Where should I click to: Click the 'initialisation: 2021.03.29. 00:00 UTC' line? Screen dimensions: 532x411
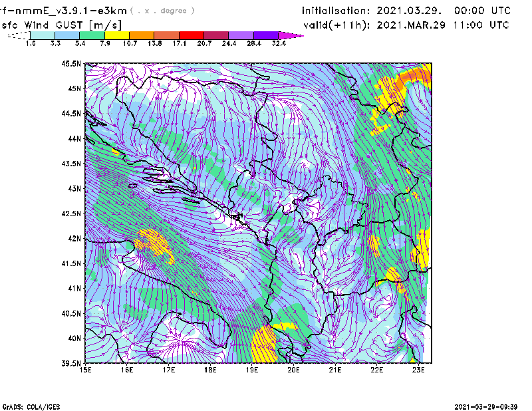click(x=406, y=11)
